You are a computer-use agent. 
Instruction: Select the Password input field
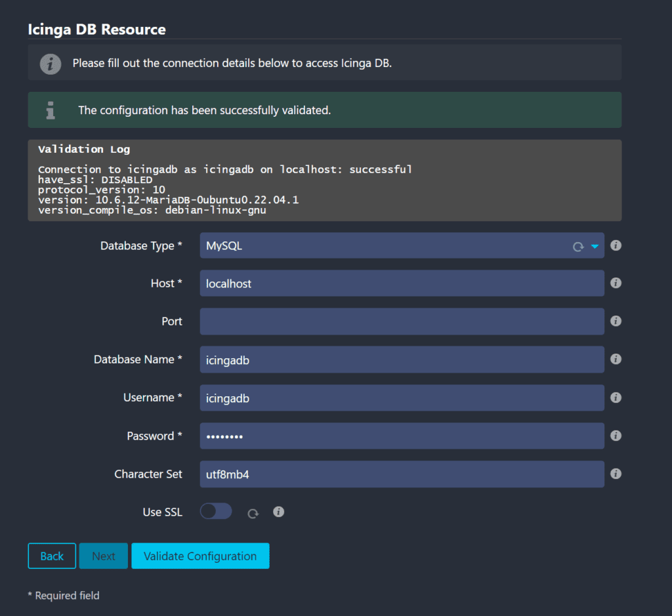click(402, 436)
